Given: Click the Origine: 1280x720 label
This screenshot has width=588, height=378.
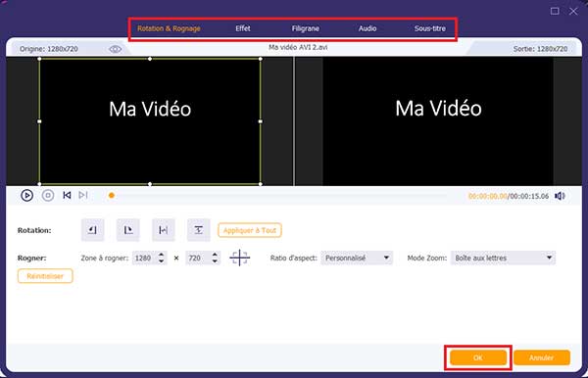Looking at the screenshot, I should coord(49,49).
